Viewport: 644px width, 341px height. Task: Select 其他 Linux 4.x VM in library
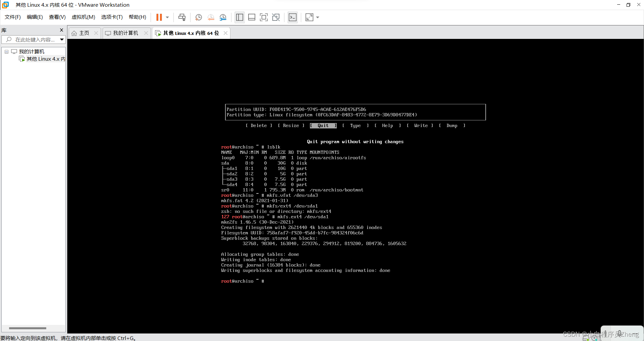pos(43,59)
